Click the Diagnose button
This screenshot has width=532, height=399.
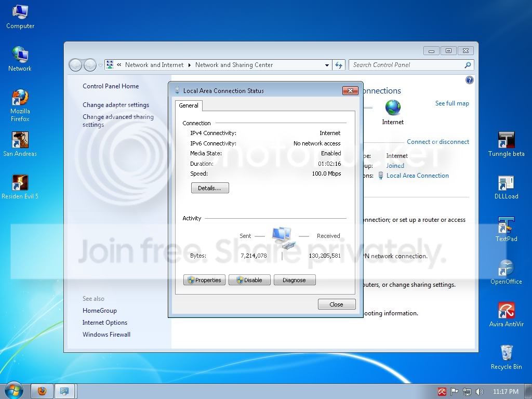coord(294,280)
